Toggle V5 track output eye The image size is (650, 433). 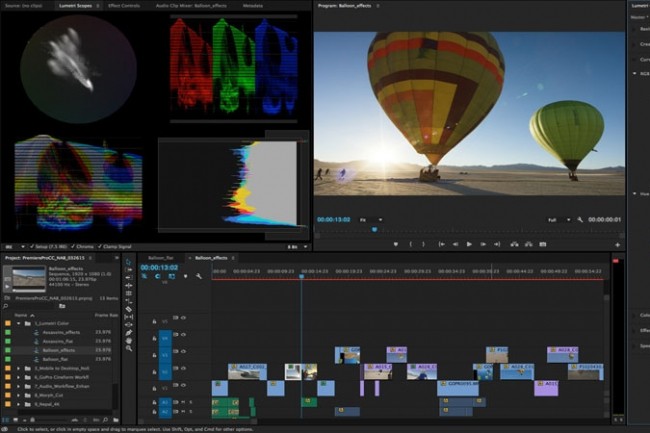[183, 318]
